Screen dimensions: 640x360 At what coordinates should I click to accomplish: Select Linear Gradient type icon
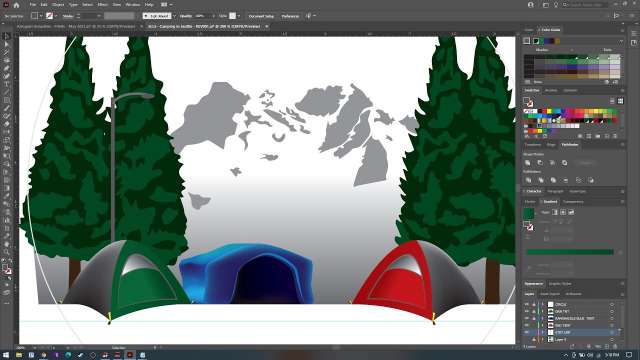coord(555,212)
